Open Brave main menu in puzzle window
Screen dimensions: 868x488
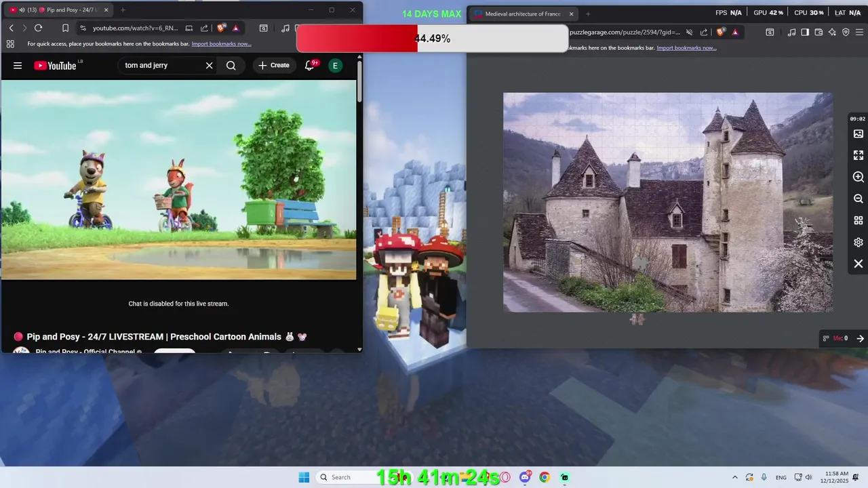click(859, 32)
